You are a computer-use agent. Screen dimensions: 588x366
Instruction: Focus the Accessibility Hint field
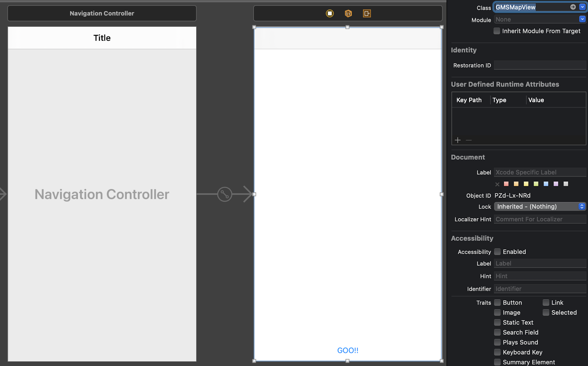[x=540, y=276]
